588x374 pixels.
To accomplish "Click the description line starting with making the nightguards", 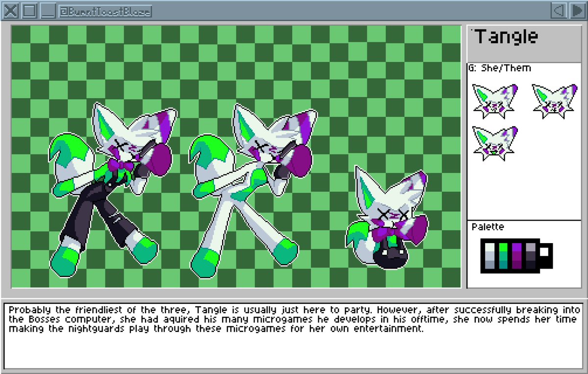I will pos(216,328).
